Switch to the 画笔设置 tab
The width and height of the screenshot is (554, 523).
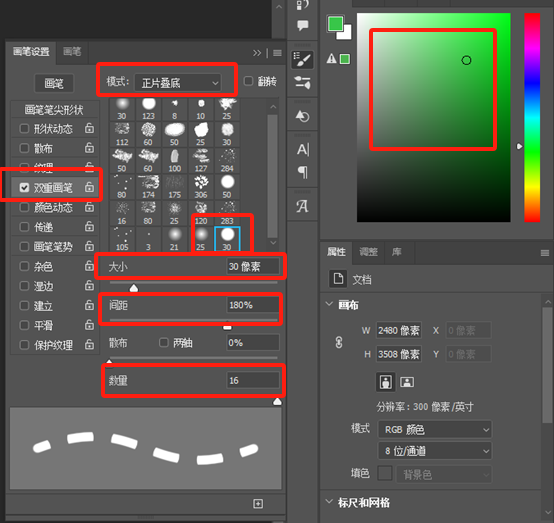31,52
